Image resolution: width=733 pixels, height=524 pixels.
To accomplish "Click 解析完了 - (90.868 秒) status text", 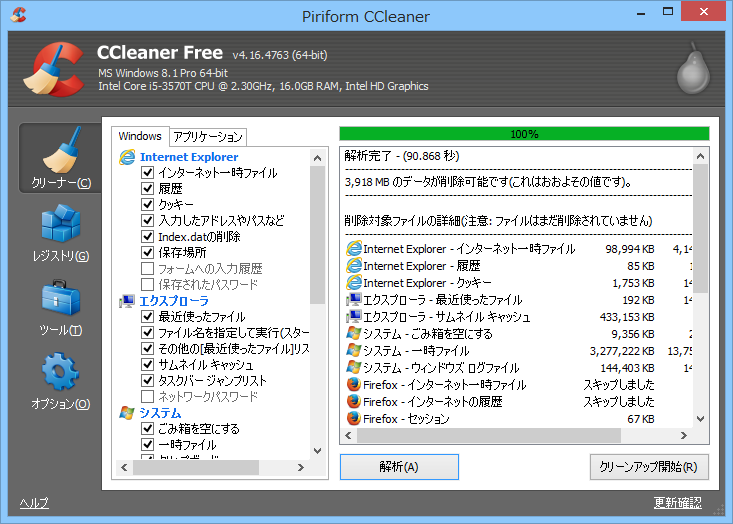I will (x=402, y=156).
